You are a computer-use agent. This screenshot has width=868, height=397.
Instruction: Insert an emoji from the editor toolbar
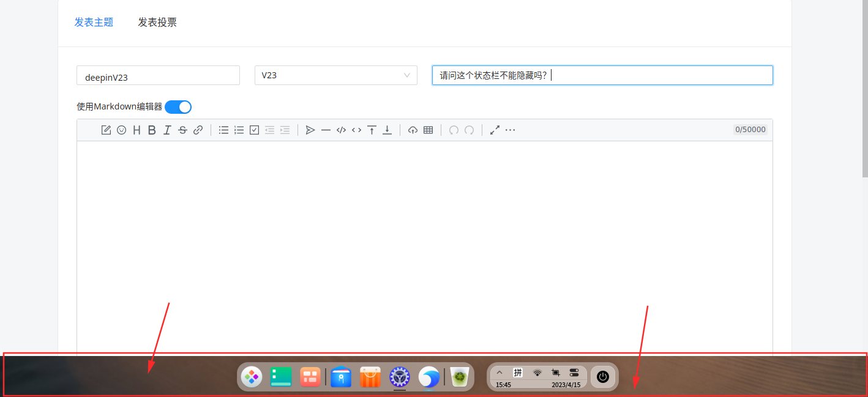(x=121, y=130)
